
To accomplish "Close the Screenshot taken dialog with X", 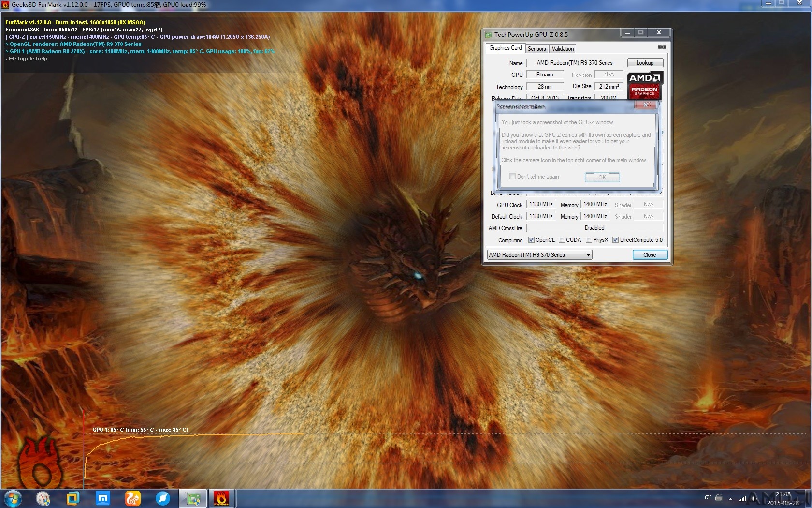I will click(646, 105).
